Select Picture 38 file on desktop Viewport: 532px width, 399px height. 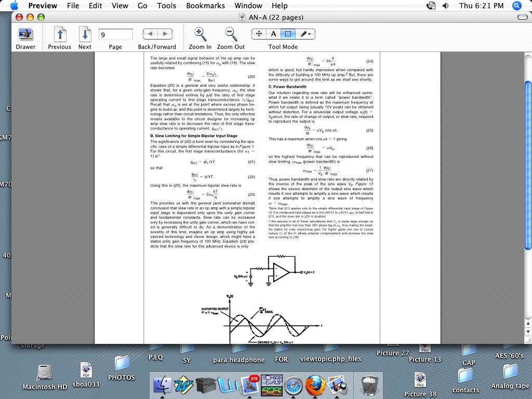click(420, 384)
